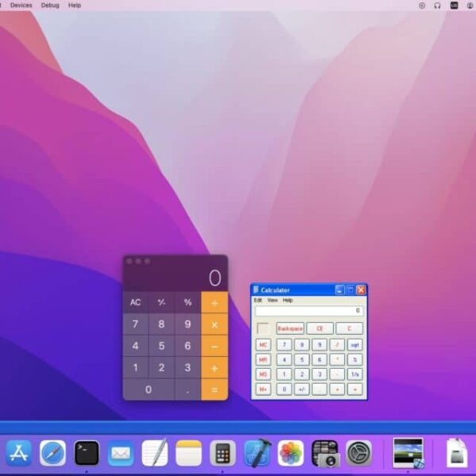Launch Safari from the dock
Screen dimensions: 476x476
coord(52,453)
